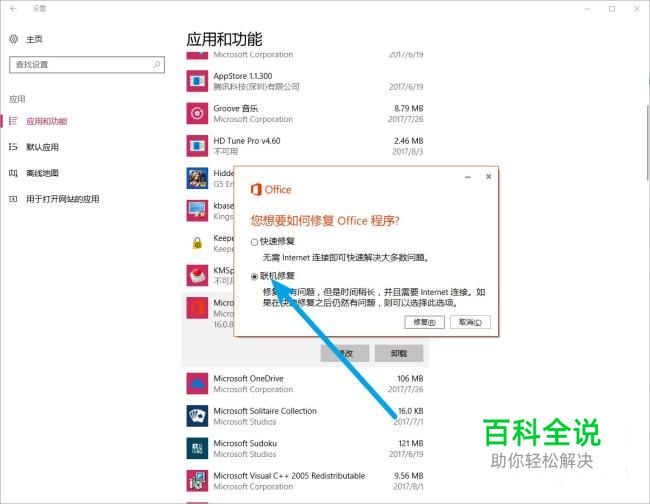Click the 取消(C) button

click(x=470, y=322)
